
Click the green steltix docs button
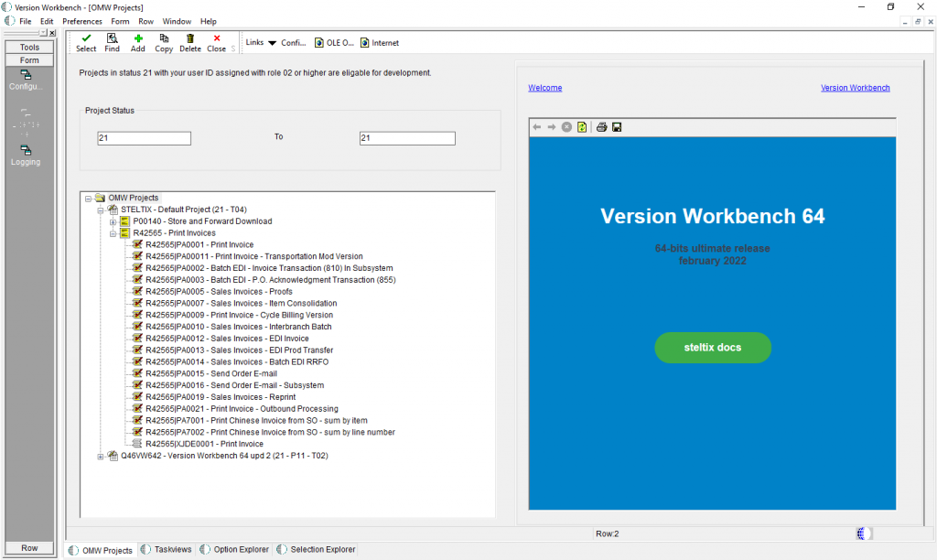point(713,348)
